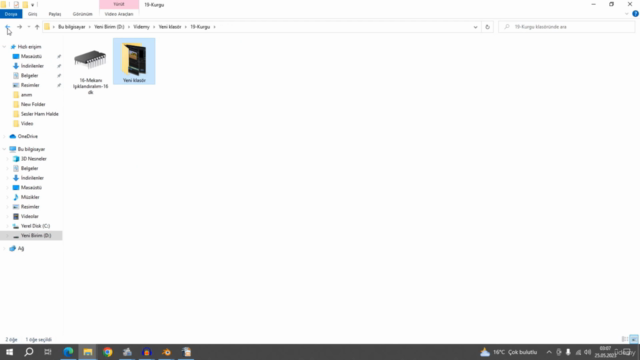Screen dimensions: 640x360
Task: Switch to details view toggle
Action: (x=624, y=339)
